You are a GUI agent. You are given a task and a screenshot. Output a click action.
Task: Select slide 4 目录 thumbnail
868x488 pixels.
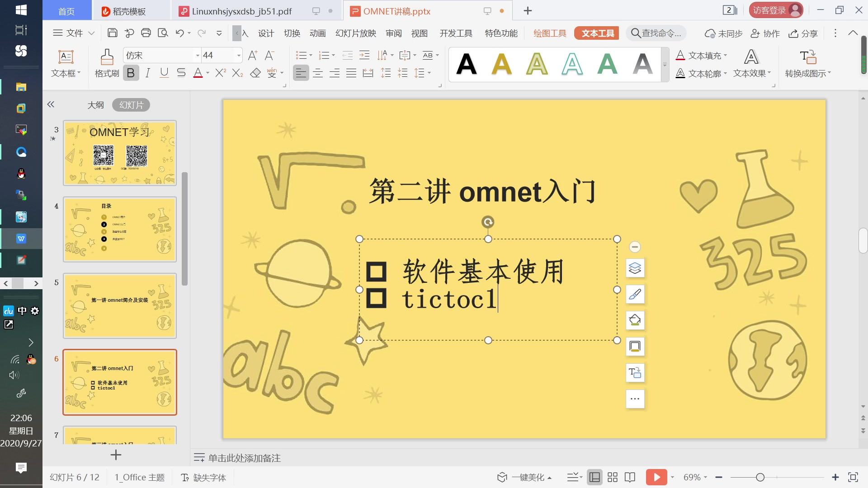[120, 230]
